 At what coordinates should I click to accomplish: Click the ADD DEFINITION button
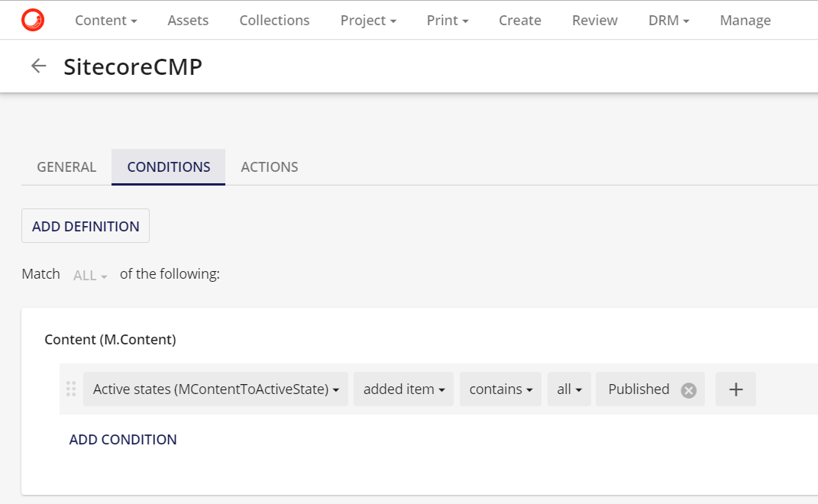tap(85, 225)
